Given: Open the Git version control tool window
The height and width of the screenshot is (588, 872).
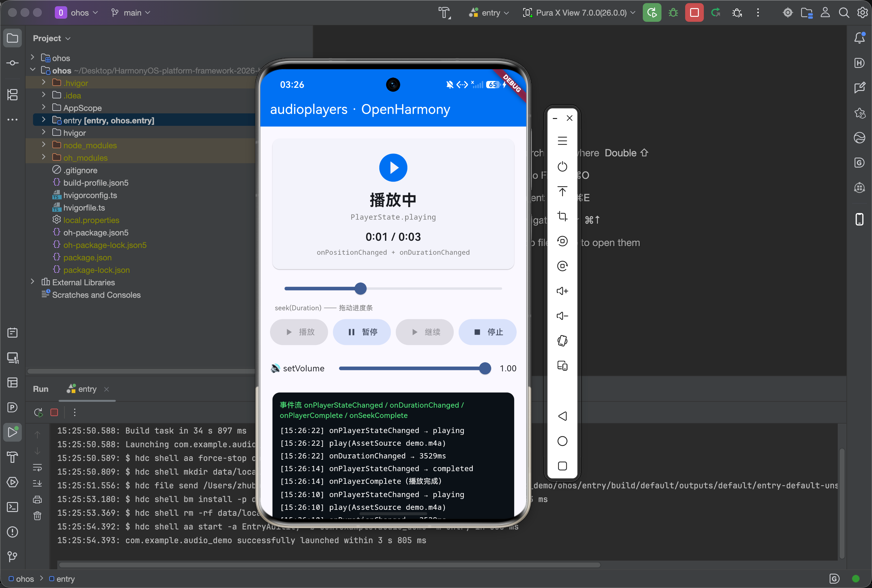Looking at the screenshot, I should coord(12,557).
